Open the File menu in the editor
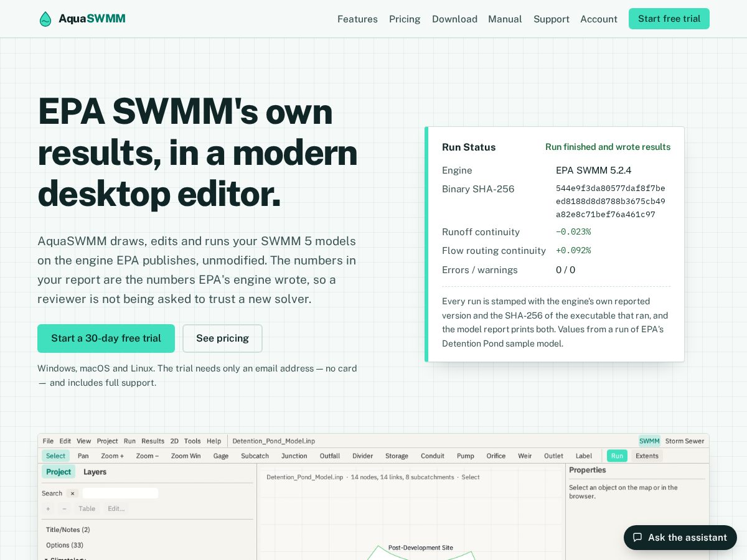Image resolution: width=747 pixels, height=560 pixels. click(x=48, y=441)
